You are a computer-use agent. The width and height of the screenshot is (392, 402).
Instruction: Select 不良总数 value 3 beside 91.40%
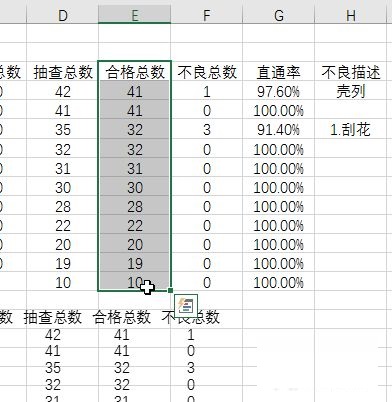click(x=207, y=130)
